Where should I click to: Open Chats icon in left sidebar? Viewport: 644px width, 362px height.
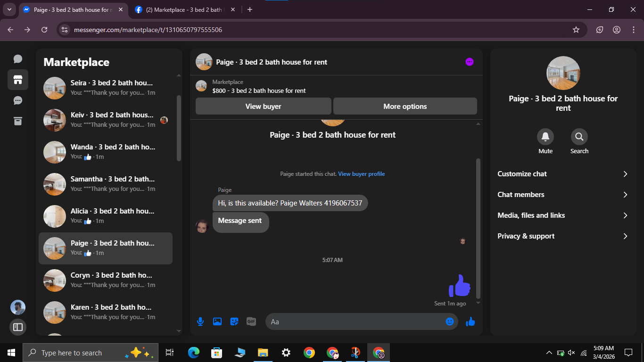(18, 59)
